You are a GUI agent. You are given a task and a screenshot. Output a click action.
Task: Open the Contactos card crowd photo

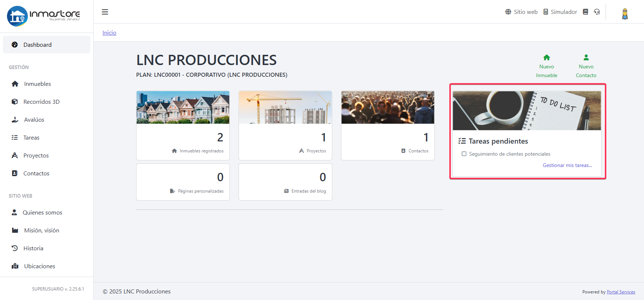(x=388, y=107)
